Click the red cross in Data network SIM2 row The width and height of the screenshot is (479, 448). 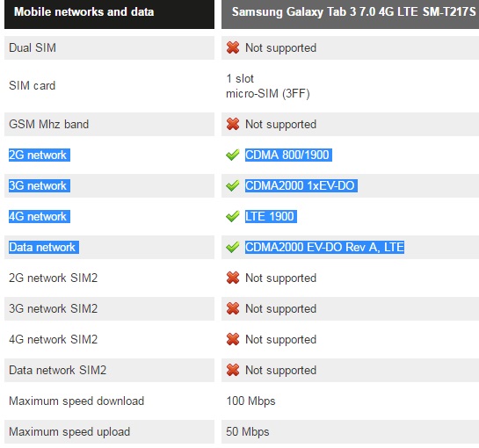(x=233, y=370)
